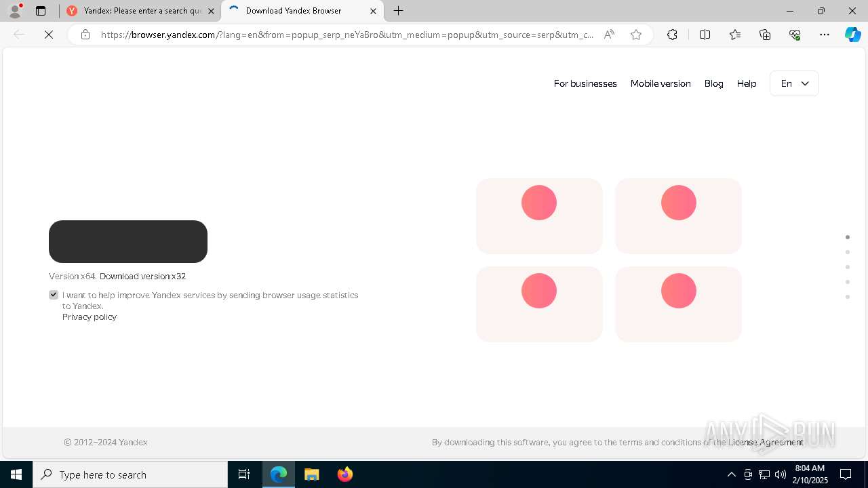Image resolution: width=868 pixels, height=488 pixels.
Task: Open the License Agreement link
Action: (x=766, y=442)
